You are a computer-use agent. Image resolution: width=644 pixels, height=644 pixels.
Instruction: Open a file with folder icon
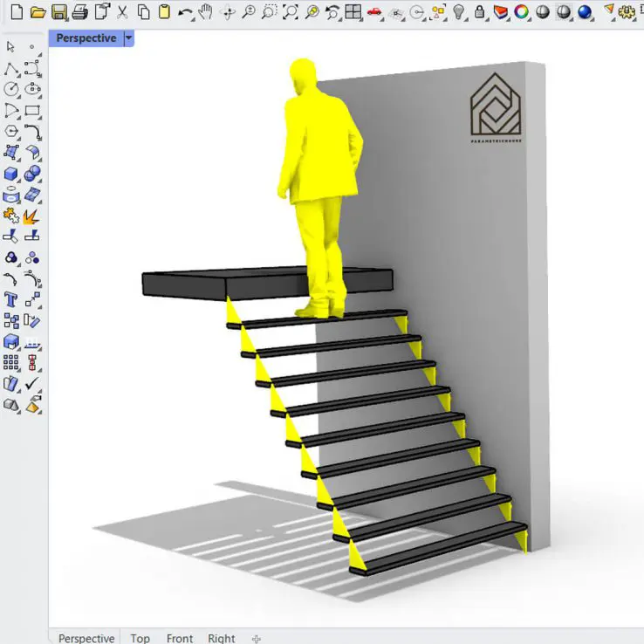click(38, 12)
